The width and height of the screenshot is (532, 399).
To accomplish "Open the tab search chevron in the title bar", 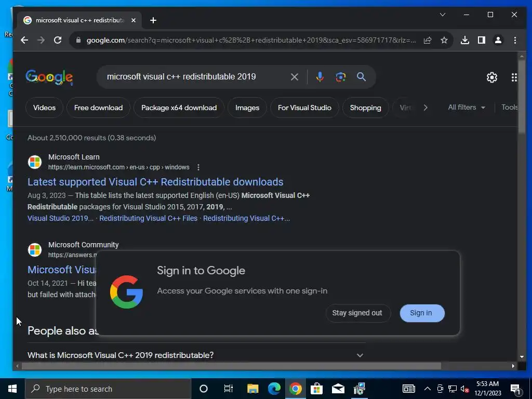I will click(x=443, y=15).
